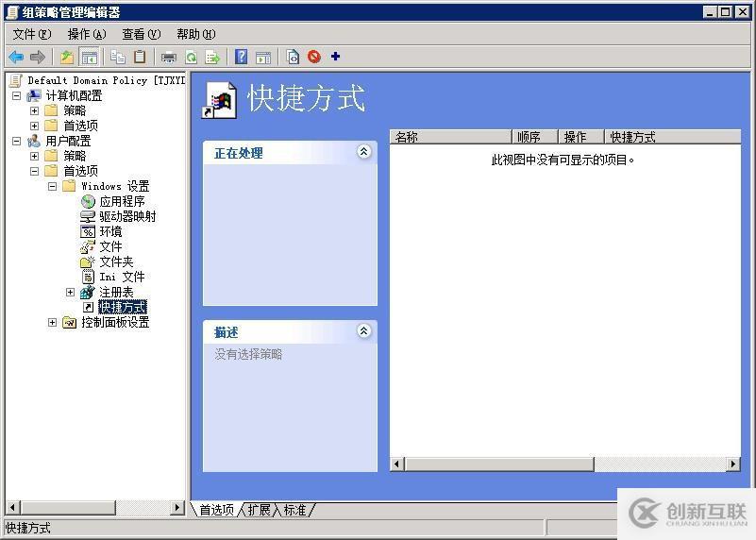Click list pane scroll-left arrow

pos(397,464)
